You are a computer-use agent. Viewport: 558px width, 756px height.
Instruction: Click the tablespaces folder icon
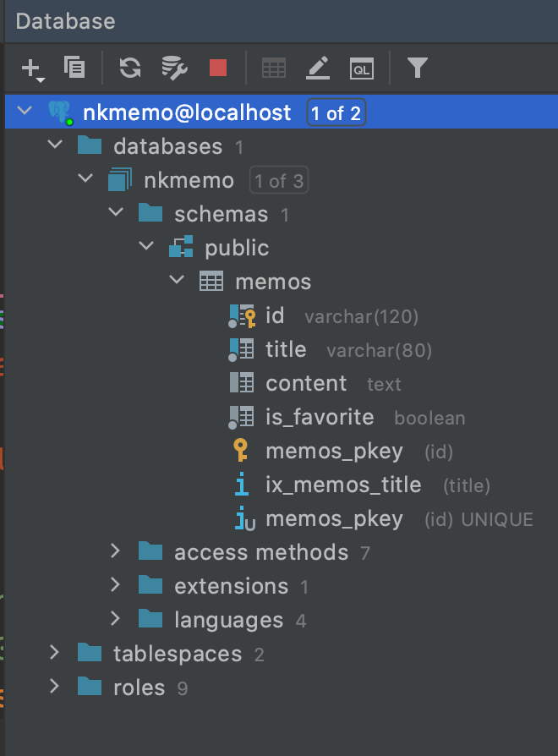[90, 653]
